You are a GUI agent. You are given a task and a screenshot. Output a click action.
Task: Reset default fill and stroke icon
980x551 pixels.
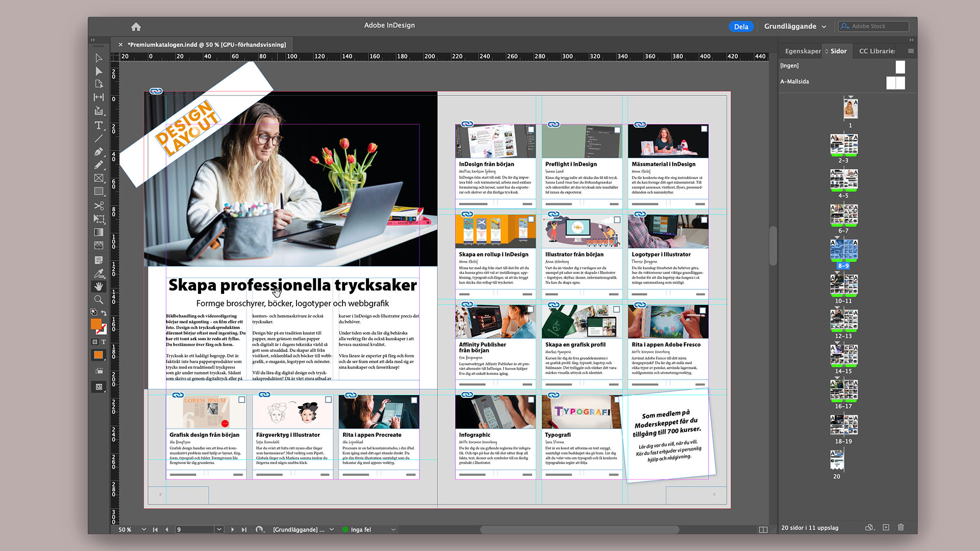coord(94,312)
